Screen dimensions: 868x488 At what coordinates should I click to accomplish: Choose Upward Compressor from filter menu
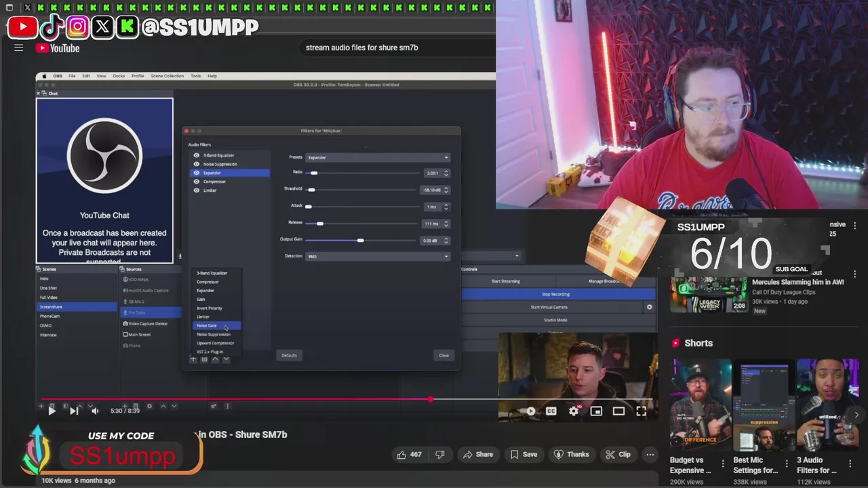pos(216,343)
